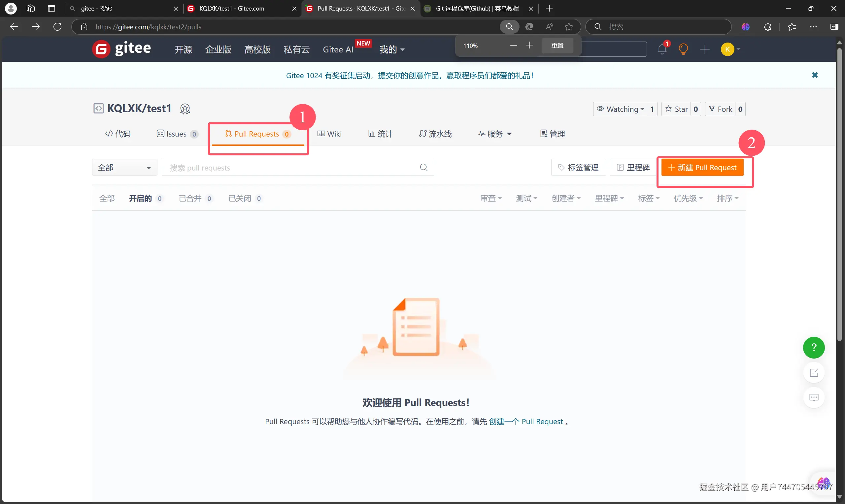Follow the 创建一个 Pull Request link

point(525,422)
